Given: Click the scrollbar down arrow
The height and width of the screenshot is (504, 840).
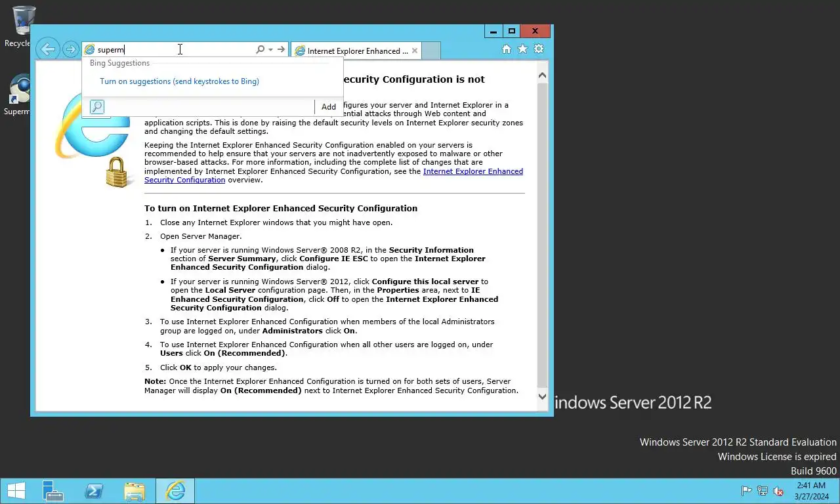Looking at the screenshot, I should 542,396.
